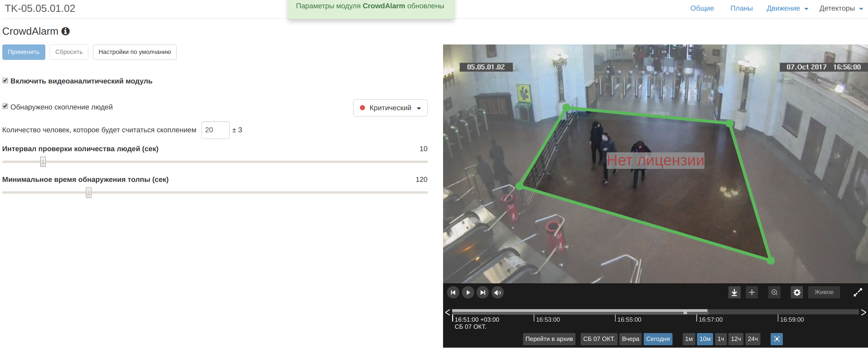Set timeline scale to 1м
The width and height of the screenshot is (868, 348).
pyautogui.click(x=689, y=339)
